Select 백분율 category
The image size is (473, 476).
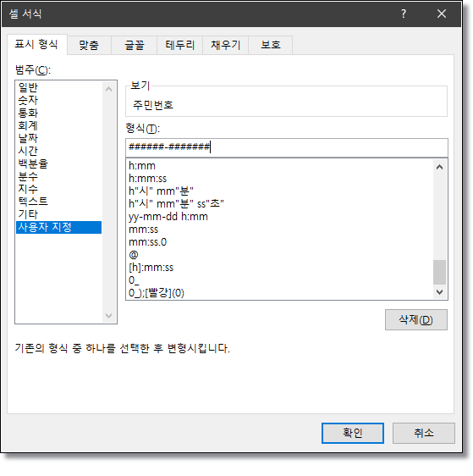59,163
